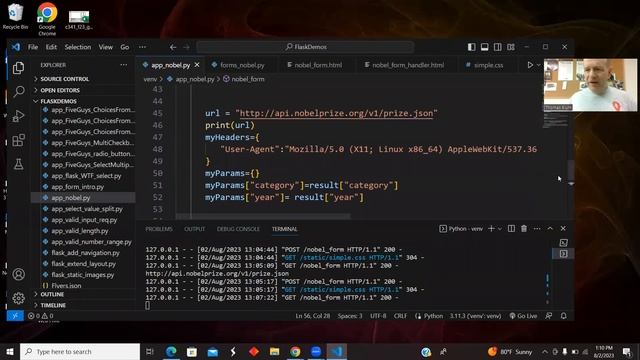Click the Run Python File play icon
The width and height of the screenshot is (640, 360).
click(x=530, y=65)
